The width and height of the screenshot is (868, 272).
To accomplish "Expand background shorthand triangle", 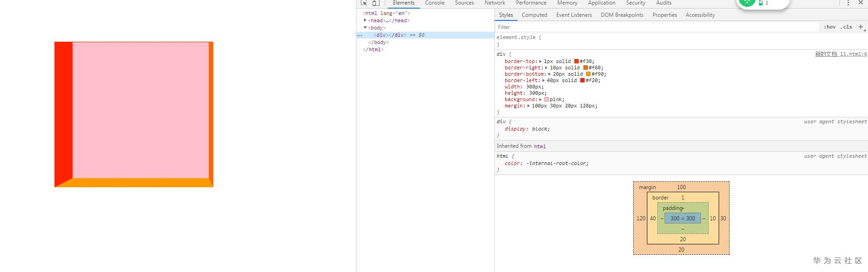I will [540, 99].
